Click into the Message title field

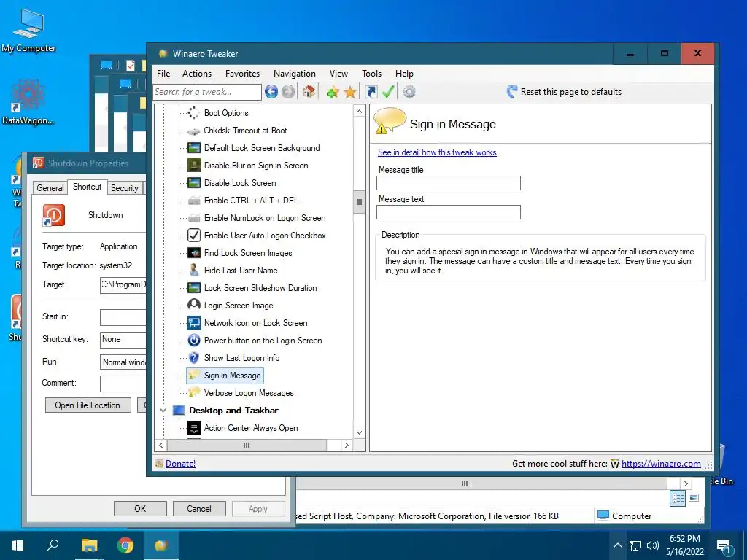(x=449, y=183)
